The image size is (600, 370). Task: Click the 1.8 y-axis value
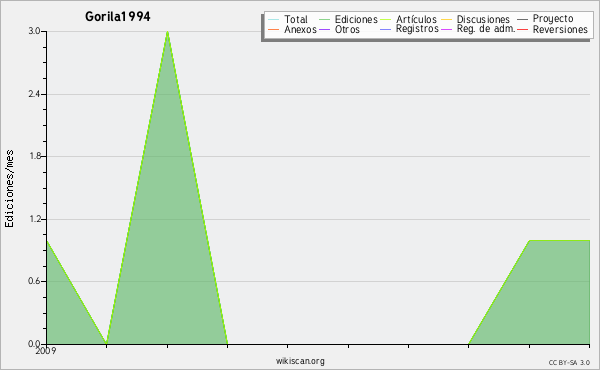tap(35, 156)
